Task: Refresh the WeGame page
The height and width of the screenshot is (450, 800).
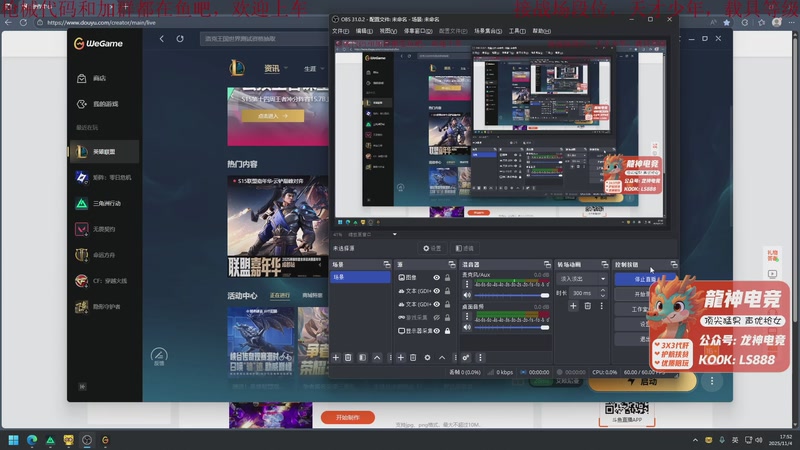Action: [180, 38]
